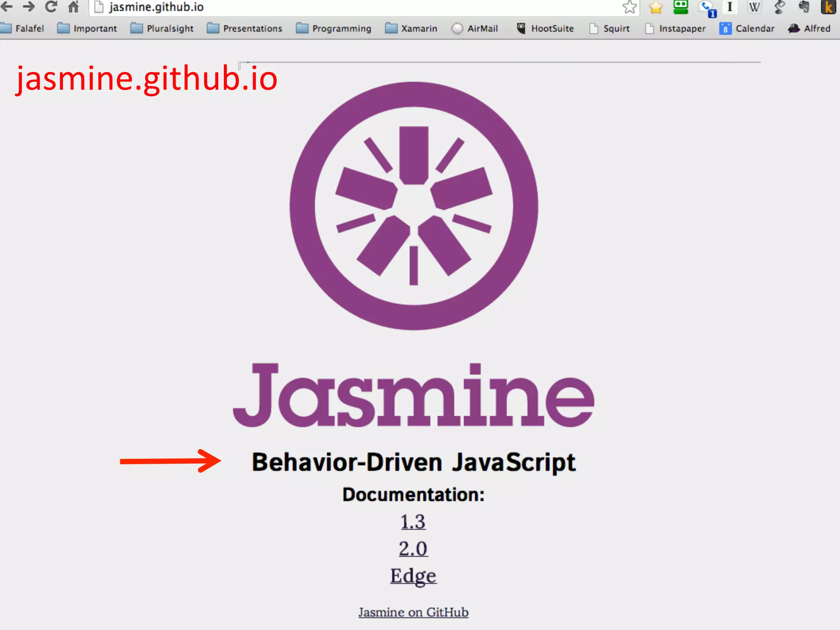Viewport: 840px width, 630px height.
Task: Click the orange 'k' extension icon
Action: pos(828,7)
